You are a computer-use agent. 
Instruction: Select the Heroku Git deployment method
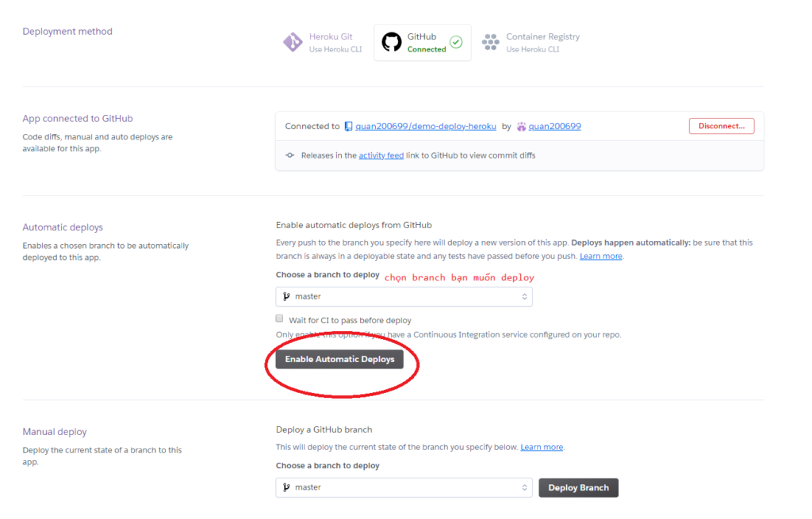point(330,42)
